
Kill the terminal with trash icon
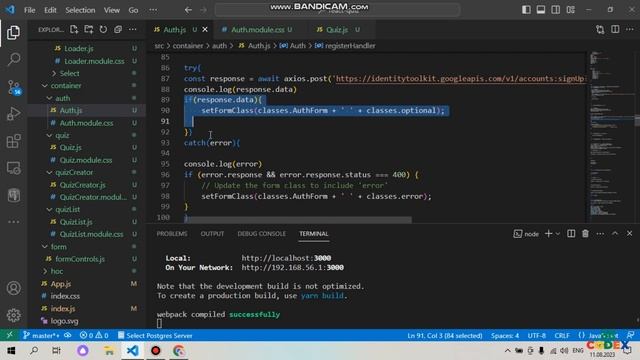[x=585, y=233]
